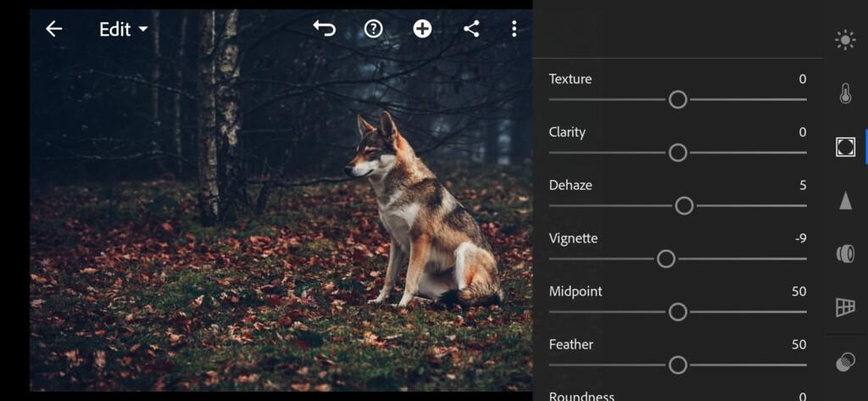Click the Dehaze value 5
This screenshot has height=401, width=868.
[x=803, y=185]
